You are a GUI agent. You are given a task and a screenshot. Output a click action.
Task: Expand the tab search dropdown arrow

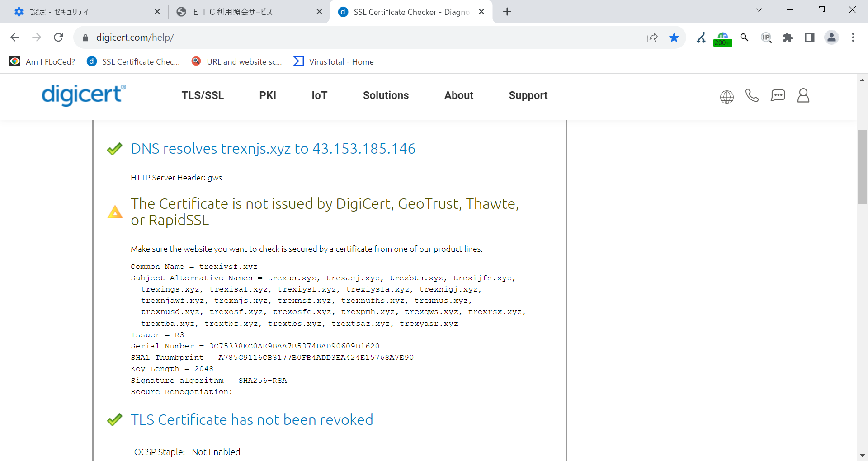(759, 10)
